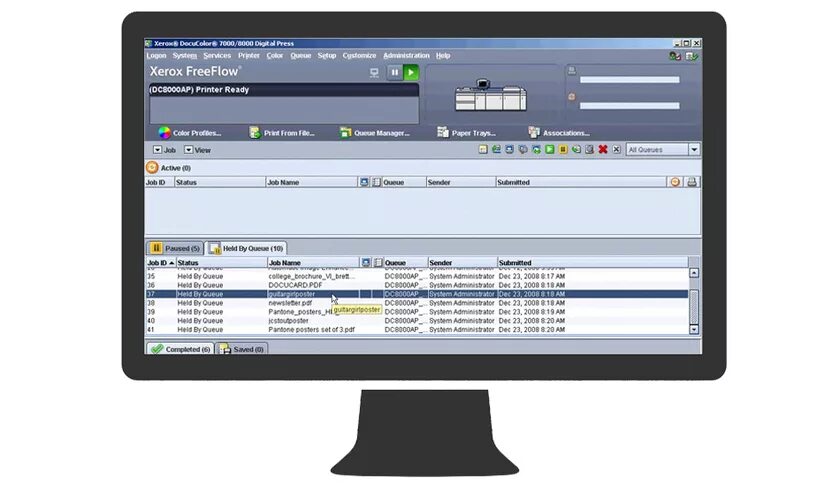Click the Pause printer button
This screenshot has width=840, height=486.
pos(395,72)
